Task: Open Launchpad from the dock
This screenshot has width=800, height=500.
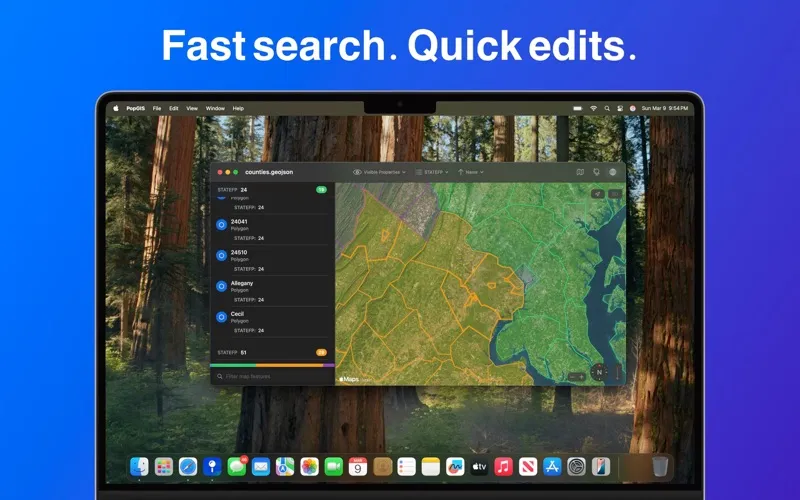Action: pyautogui.click(x=164, y=466)
